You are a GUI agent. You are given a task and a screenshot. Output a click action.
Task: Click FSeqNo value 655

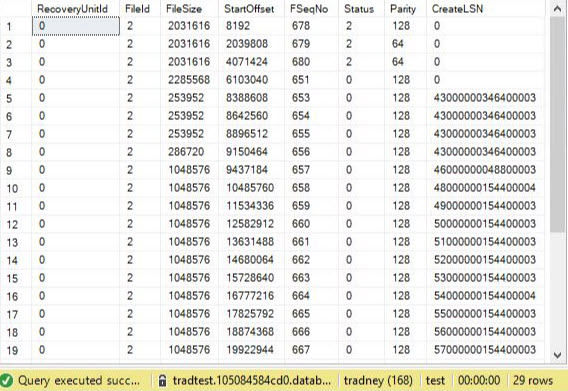tap(301, 134)
